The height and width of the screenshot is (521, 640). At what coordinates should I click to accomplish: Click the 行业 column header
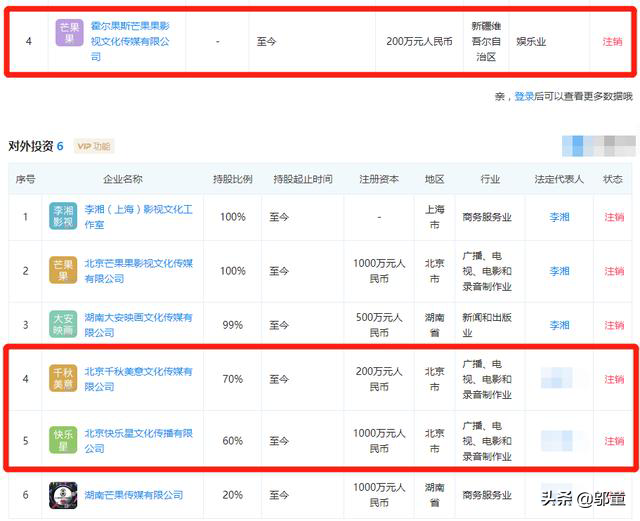pos(490,179)
